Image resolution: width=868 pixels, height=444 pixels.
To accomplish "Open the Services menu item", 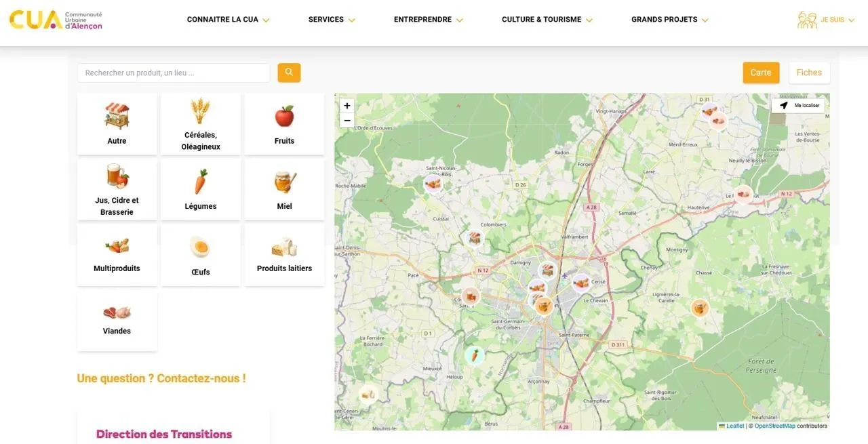I will coord(331,20).
